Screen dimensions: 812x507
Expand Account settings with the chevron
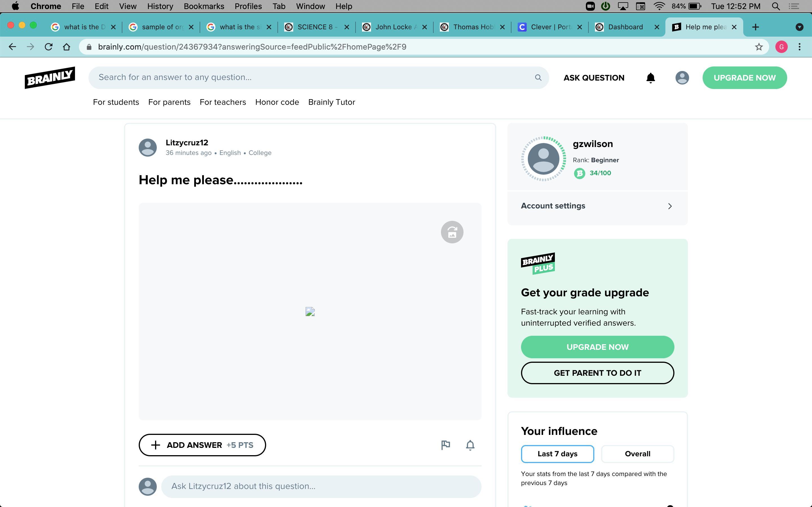pyautogui.click(x=669, y=206)
